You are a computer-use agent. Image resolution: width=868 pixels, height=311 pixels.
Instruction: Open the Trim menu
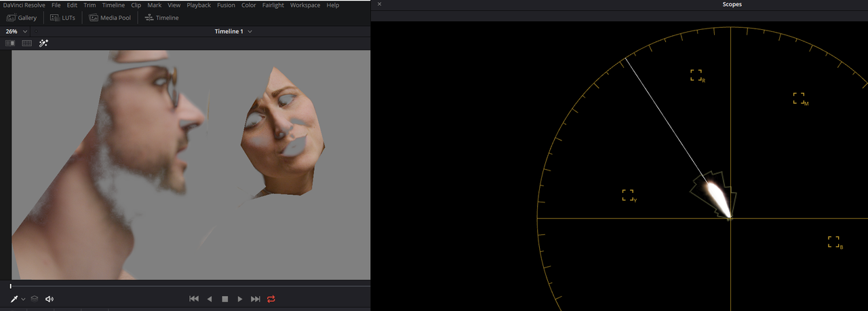(90, 5)
